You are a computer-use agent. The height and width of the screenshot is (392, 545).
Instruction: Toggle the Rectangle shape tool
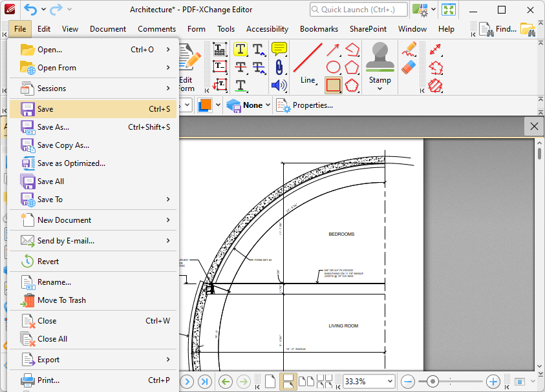pos(333,85)
